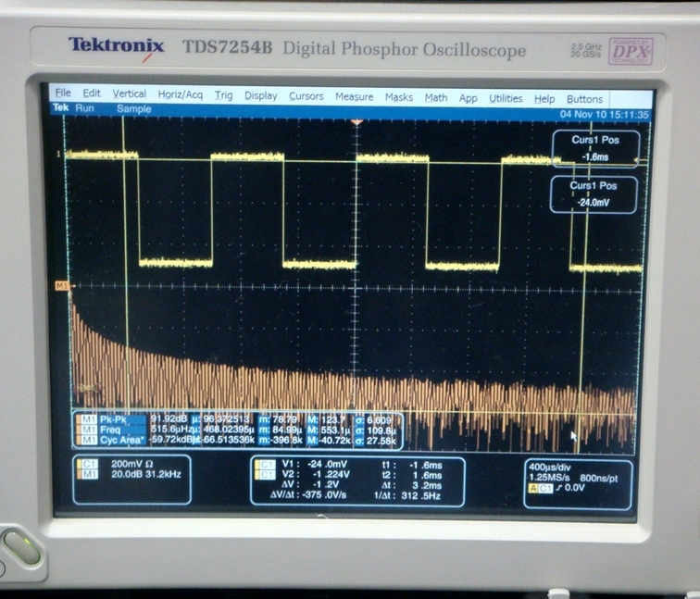Open the Math menu
This screenshot has width=700, height=599.
436,97
